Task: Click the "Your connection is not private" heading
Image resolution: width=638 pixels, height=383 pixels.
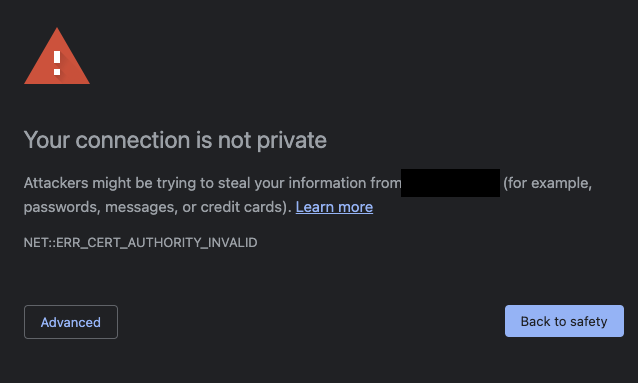Action: coord(175,140)
